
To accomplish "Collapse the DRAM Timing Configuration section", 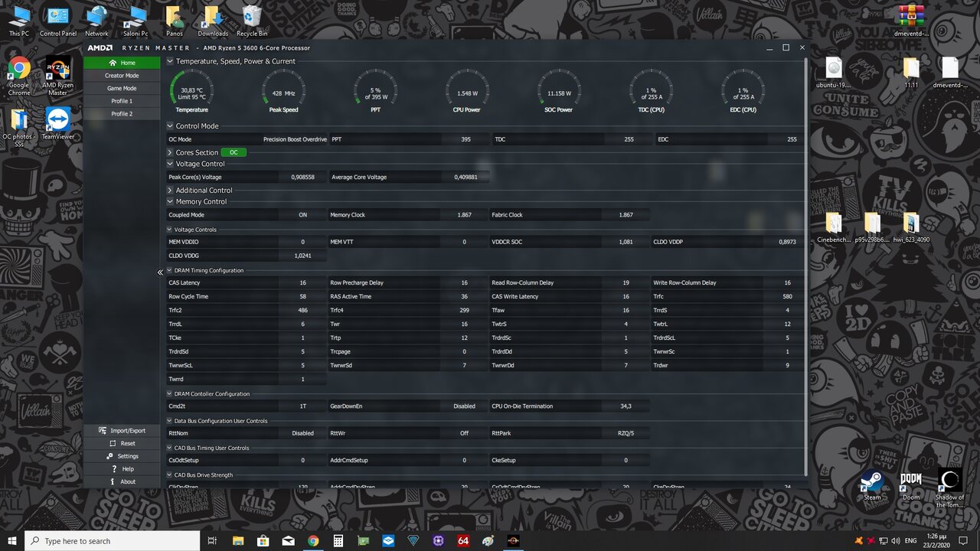I will [x=170, y=271].
